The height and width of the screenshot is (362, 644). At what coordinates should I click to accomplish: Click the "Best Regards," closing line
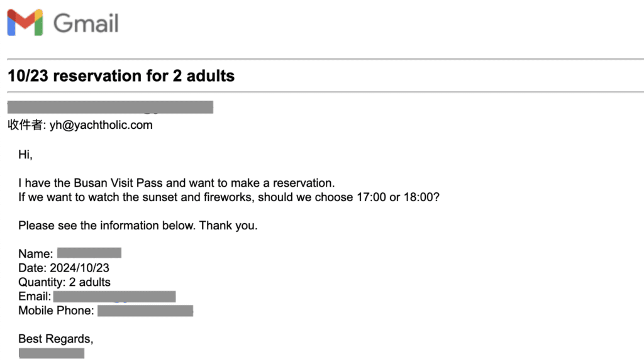pos(56,339)
